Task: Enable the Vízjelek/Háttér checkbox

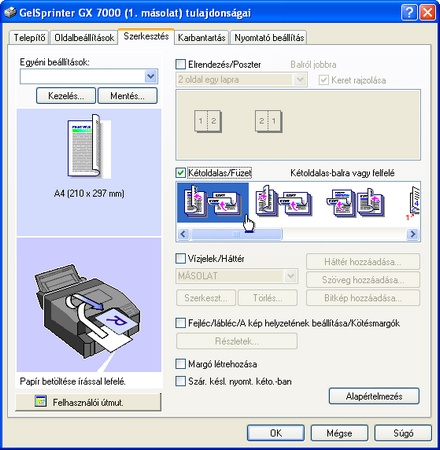Action: tap(180, 258)
